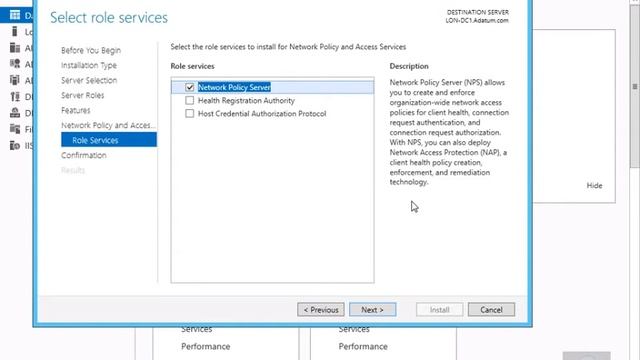This screenshot has width=640, height=360.
Task: Click the 'Select role services' title
Action: 109,18
